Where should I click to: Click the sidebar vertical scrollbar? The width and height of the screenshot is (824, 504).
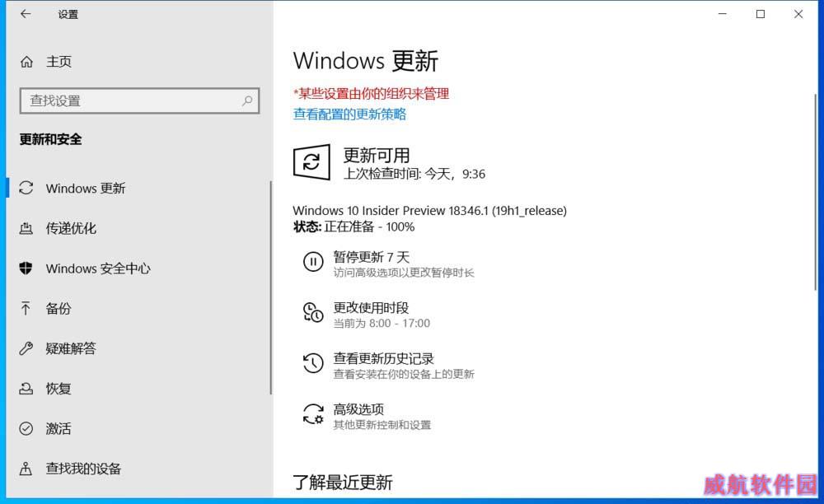[270, 287]
